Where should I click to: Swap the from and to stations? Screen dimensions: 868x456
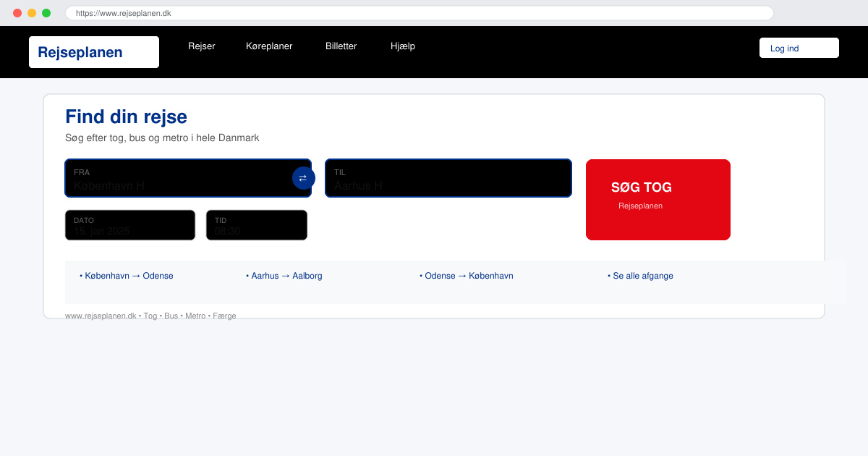click(x=304, y=178)
